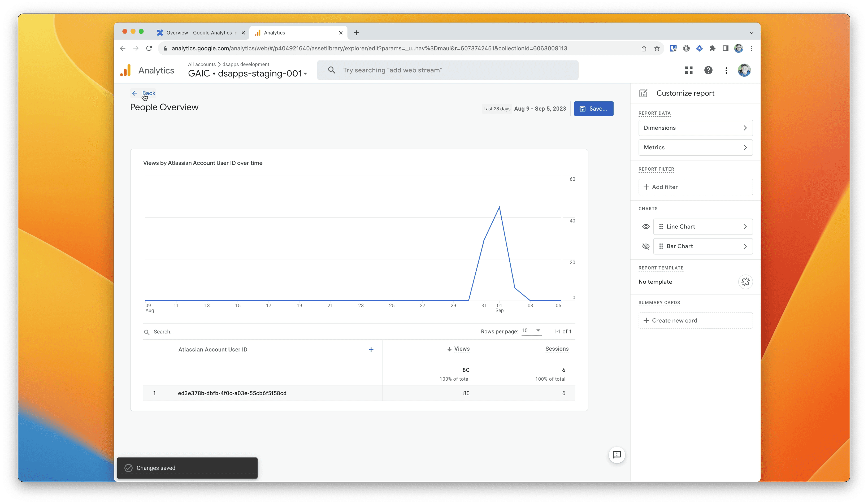Click the Google account avatar in Analytics
The width and height of the screenshot is (868, 504).
[x=744, y=70]
